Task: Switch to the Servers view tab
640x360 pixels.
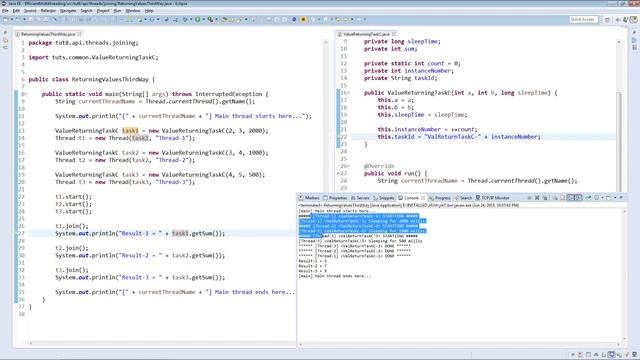Action: (x=360, y=198)
